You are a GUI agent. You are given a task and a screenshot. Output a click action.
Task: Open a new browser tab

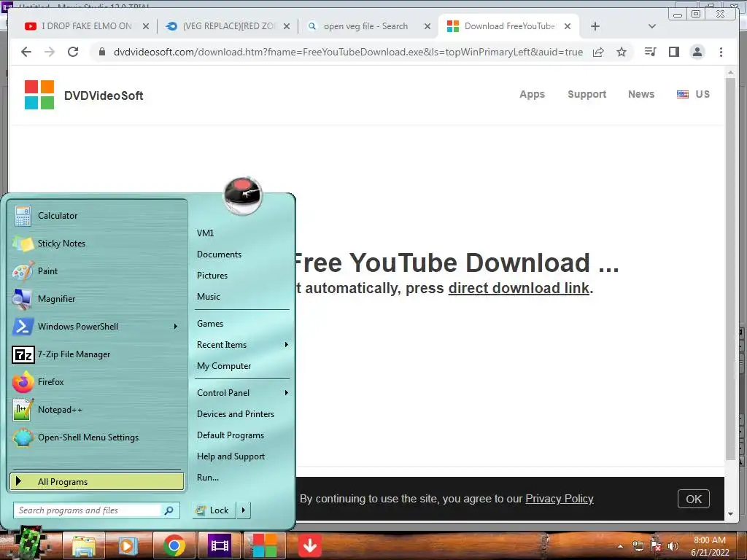(595, 26)
